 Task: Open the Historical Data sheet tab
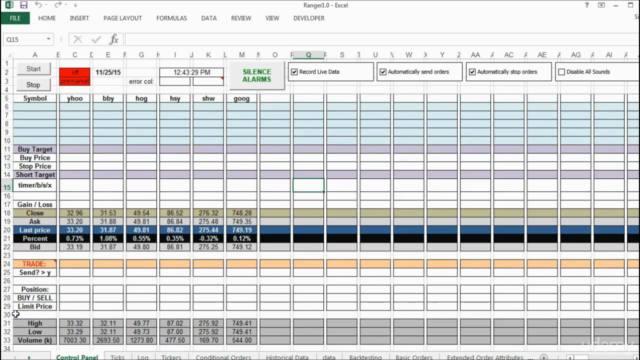click(x=287, y=357)
